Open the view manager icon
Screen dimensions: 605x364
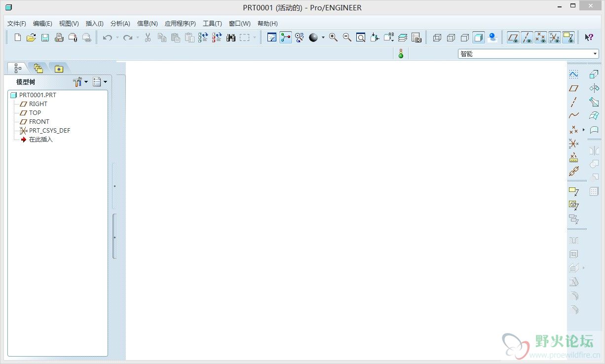(416, 37)
